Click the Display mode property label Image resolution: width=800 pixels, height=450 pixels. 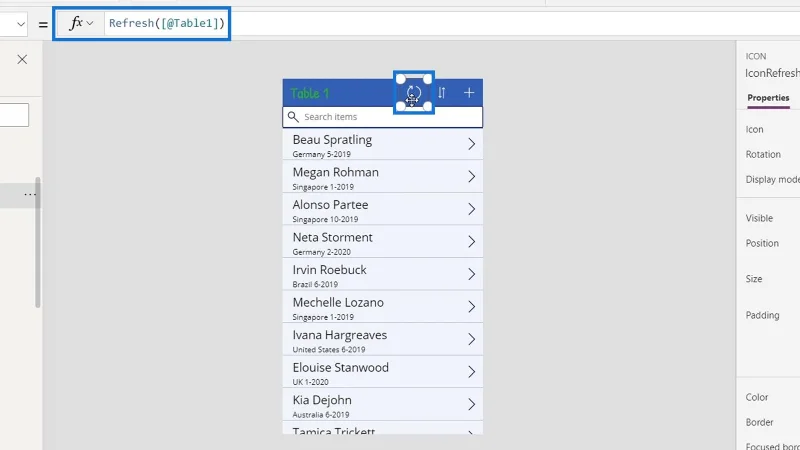772,180
